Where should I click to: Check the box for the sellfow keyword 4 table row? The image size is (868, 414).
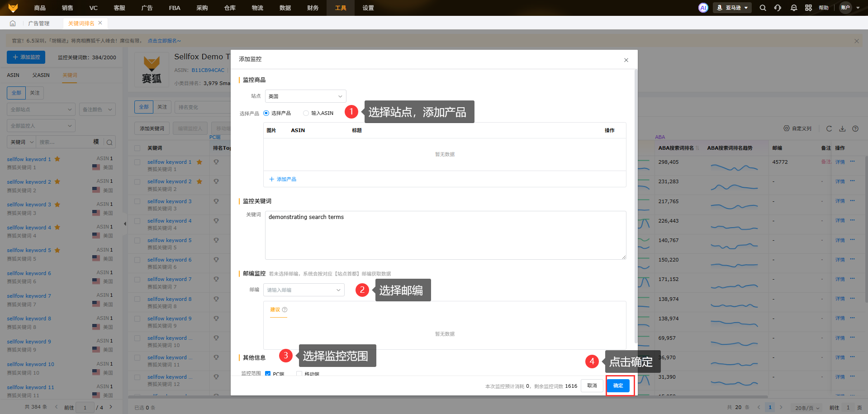pos(137,221)
